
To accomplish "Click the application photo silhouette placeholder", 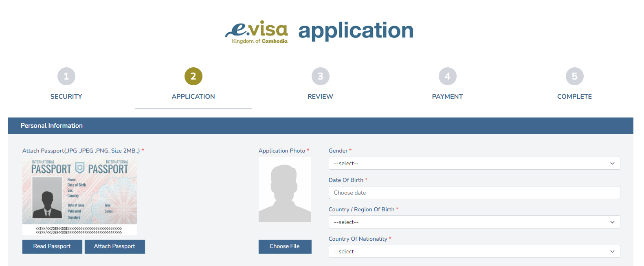I will click(285, 189).
